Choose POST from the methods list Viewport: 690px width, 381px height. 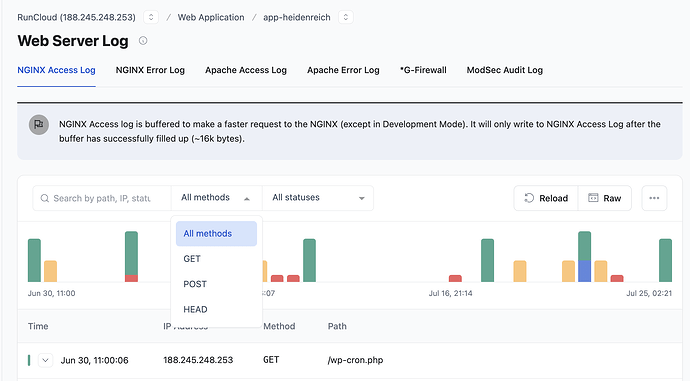click(x=216, y=284)
